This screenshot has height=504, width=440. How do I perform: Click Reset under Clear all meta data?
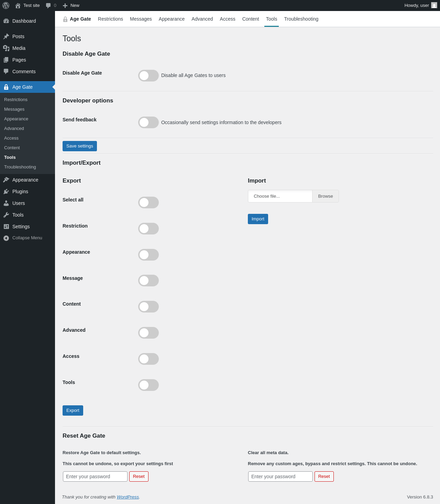pyautogui.click(x=324, y=476)
